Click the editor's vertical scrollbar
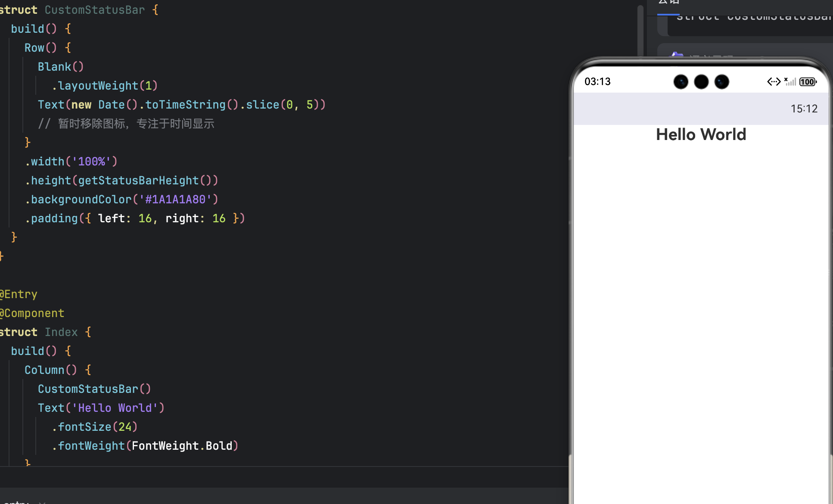The height and width of the screenshot is (504, 833). coord(640,30)
